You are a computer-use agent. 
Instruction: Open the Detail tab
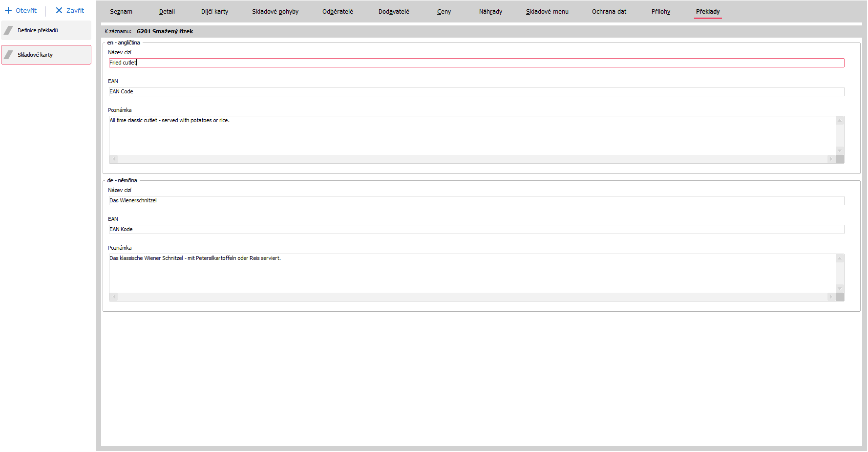167,12
